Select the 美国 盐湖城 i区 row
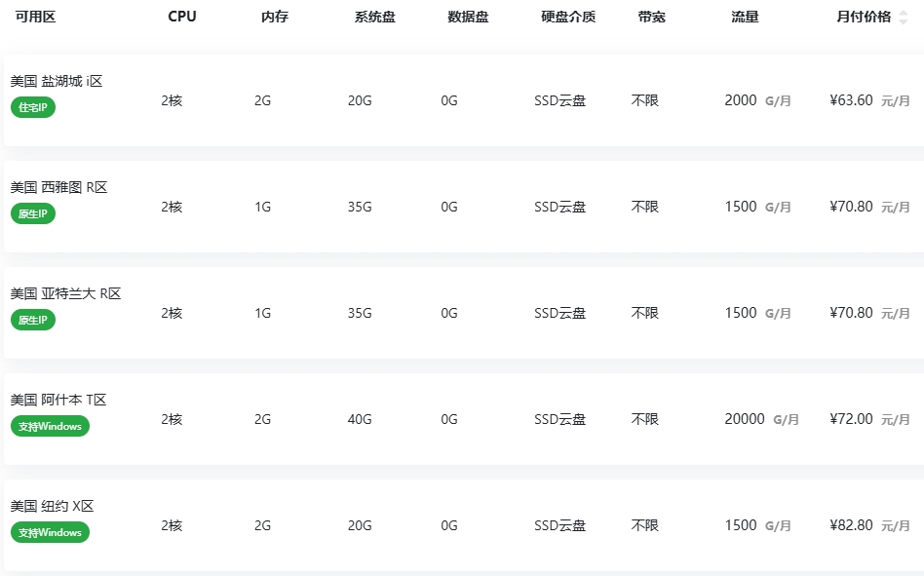This screenshot has width=924, height=576. pyautogui.click(x=464, y=100)
